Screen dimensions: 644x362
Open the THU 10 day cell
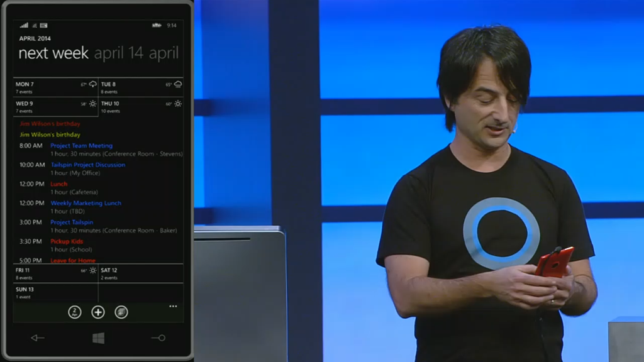141,107
